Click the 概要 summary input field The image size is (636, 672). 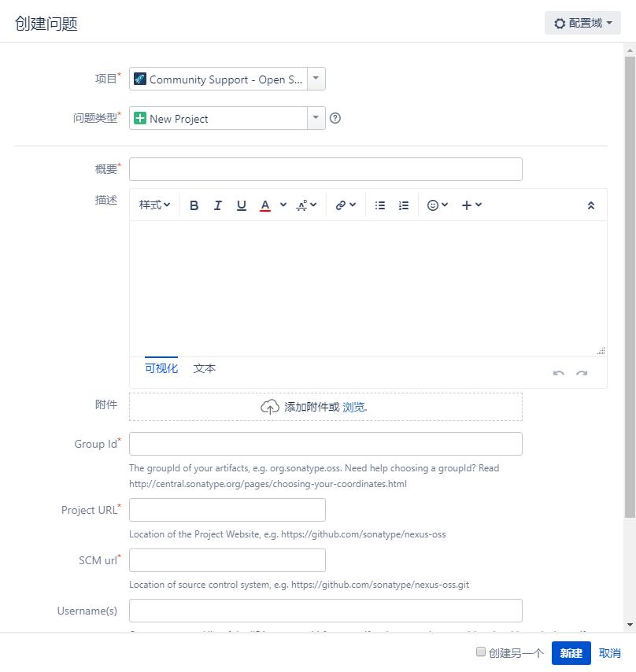click(x=325, y=169)
